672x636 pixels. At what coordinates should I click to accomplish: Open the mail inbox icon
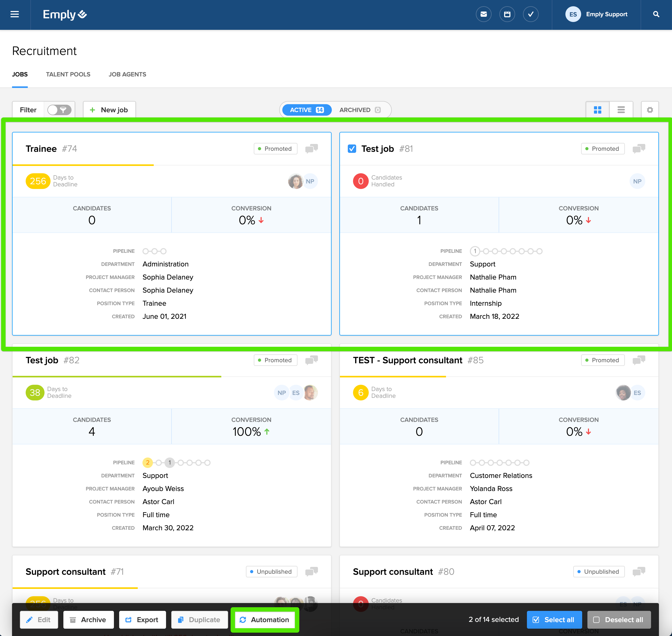click(x=483, y=14)
